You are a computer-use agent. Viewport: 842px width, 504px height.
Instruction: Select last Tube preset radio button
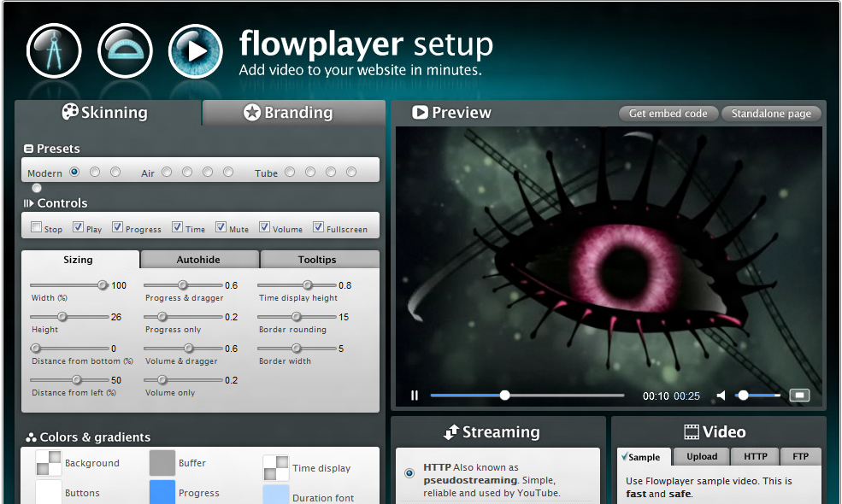pos(351,172)
